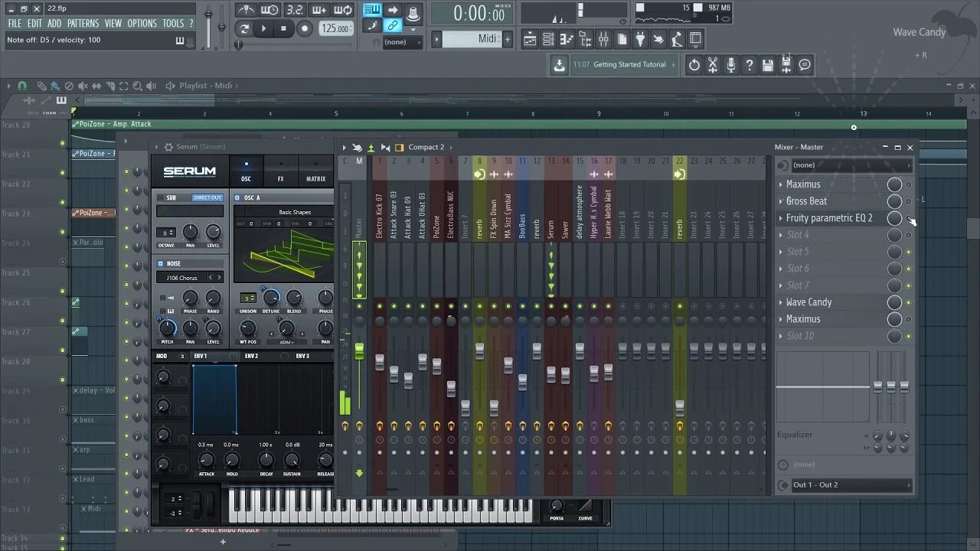Click the countdown before recording icon
Screen dimensions: 980x551
pos(294,10)
